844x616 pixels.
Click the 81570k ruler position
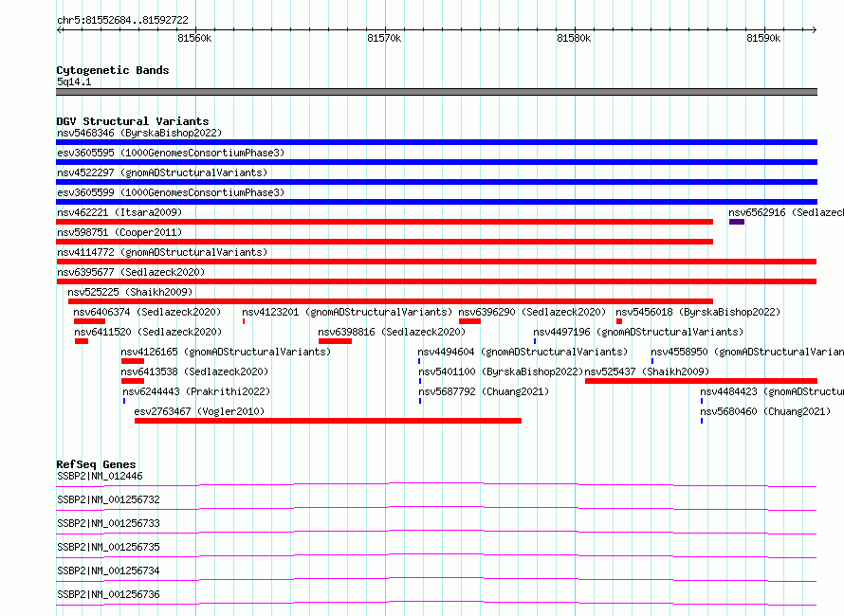click(384, 38)
